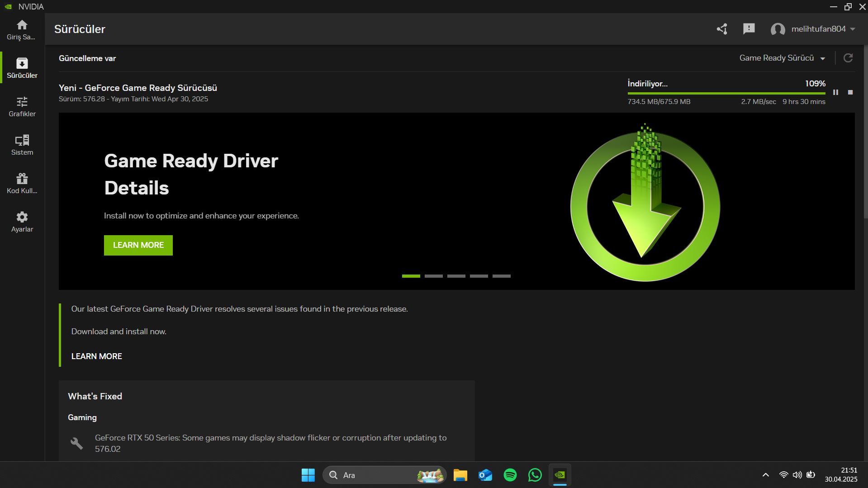Open the Windows Start menu
Screen dimensions: 868x488
308,475
